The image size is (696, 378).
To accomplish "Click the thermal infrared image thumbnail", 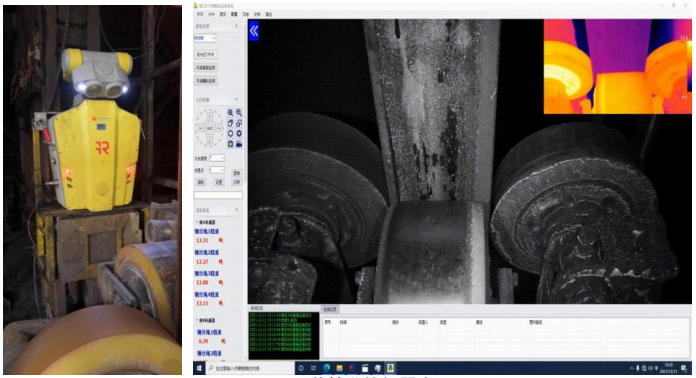I will coord(617,67).
